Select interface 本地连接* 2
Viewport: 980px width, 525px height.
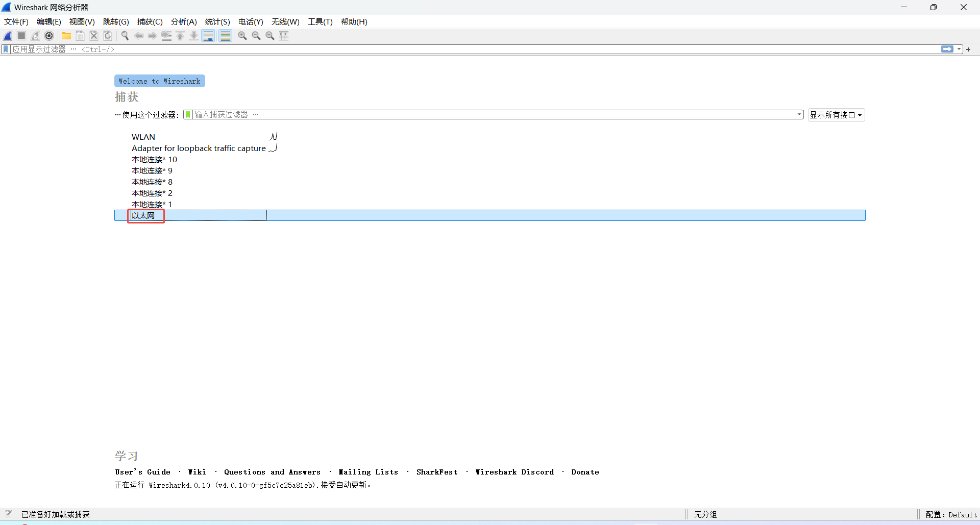(x=152, y=193)
